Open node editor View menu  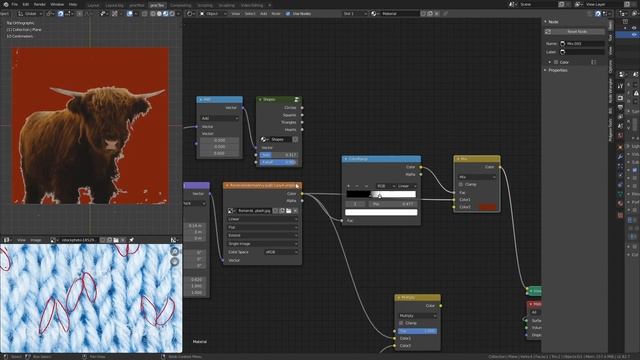click(236, 13)
